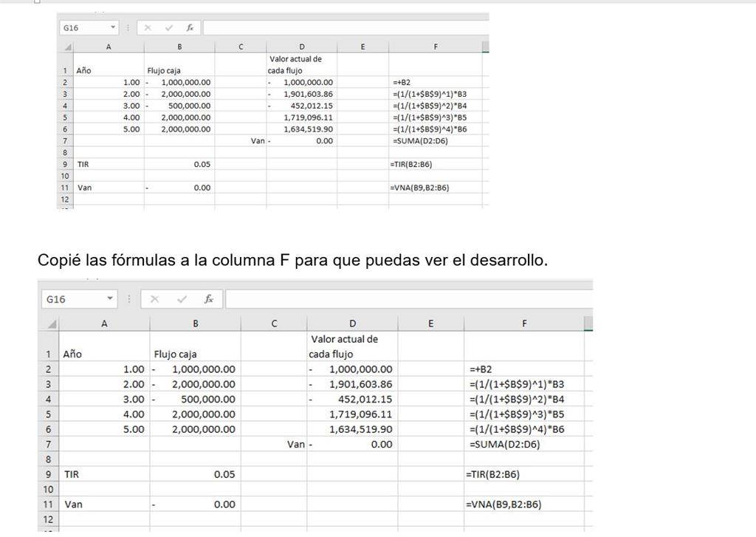The height and width of the screenshot is (537, 756).
Task: Select column D header in the upper spreadsheet
Action: pyautogui.click(x=302, y=47)
